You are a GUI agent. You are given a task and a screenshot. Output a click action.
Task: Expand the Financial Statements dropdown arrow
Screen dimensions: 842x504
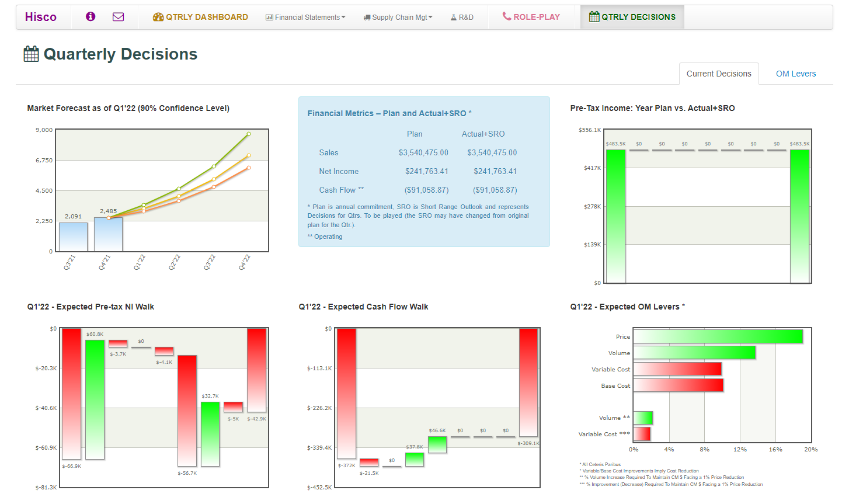[343, 17]
